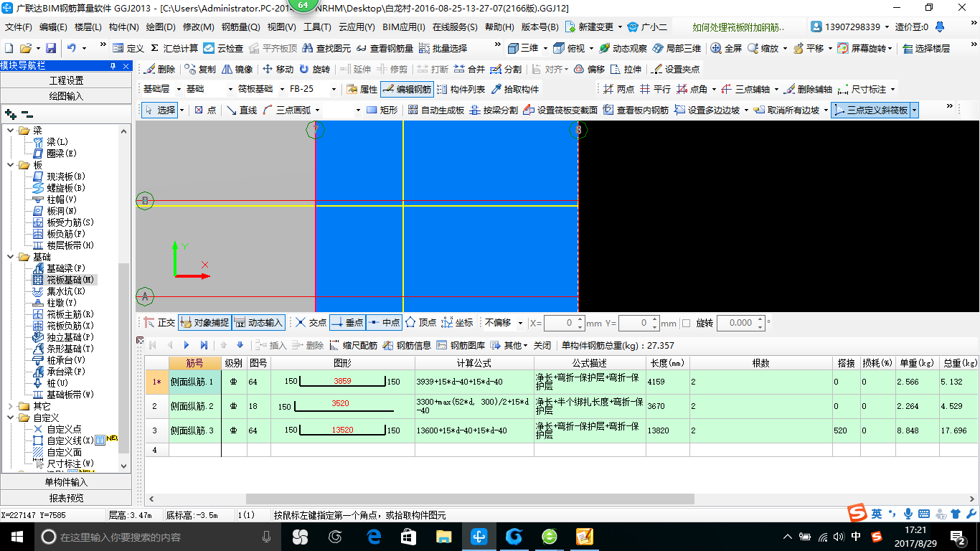This screenshot has height=551, width=980.
Task: Select the 删除 delete tool
Action: pyautogui.click(x=159, y=70)
